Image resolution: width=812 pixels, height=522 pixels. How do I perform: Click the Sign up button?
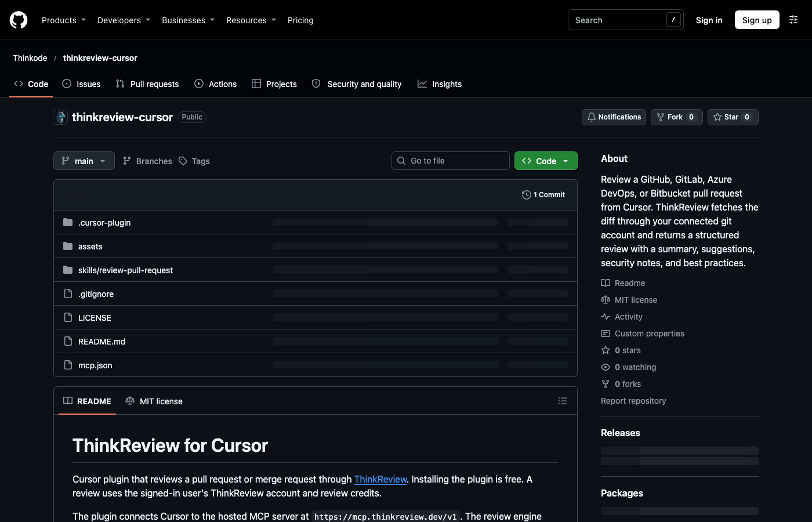click(x=757, y=20)
